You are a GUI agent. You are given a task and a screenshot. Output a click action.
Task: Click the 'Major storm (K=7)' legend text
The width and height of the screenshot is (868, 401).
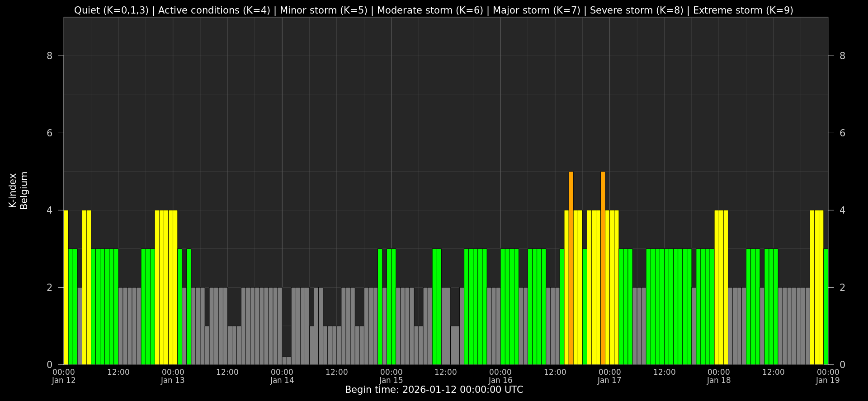536,10
